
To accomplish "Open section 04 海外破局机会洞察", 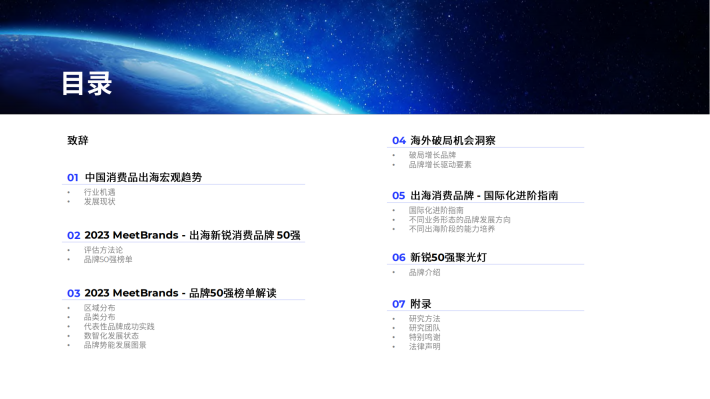I will (x=444, y=140).
